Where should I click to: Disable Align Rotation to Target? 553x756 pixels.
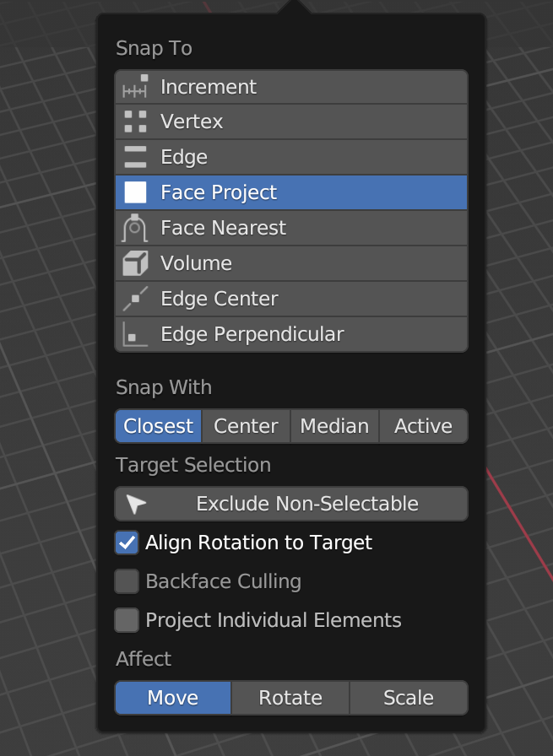127,543
